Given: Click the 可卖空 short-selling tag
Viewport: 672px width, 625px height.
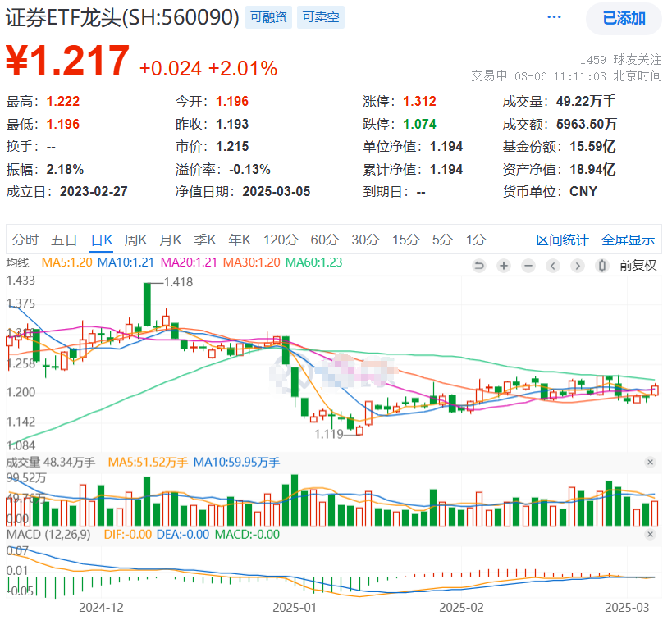Looking at the screenshot, I should pyautogui.click(x=320, y=17).
